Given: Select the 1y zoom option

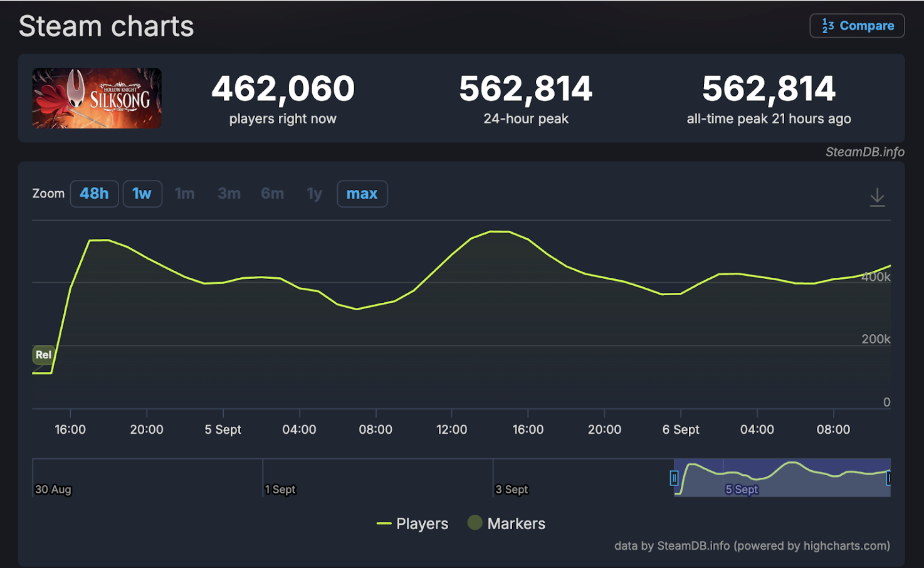Looking at the screenshot, I should (x=314, y=194).
